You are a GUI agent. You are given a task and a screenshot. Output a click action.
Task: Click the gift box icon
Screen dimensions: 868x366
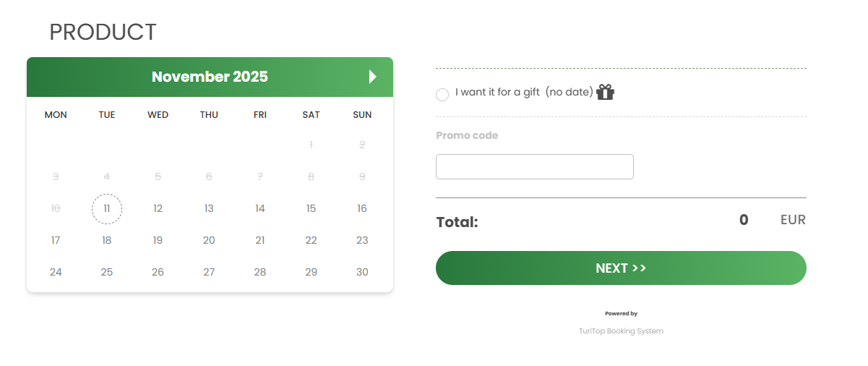click(605, 92)
